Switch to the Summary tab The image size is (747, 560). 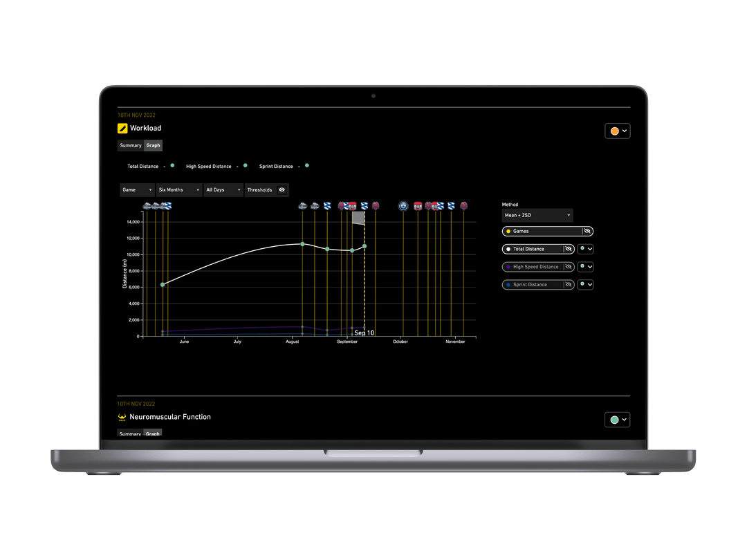pos(130,145)
